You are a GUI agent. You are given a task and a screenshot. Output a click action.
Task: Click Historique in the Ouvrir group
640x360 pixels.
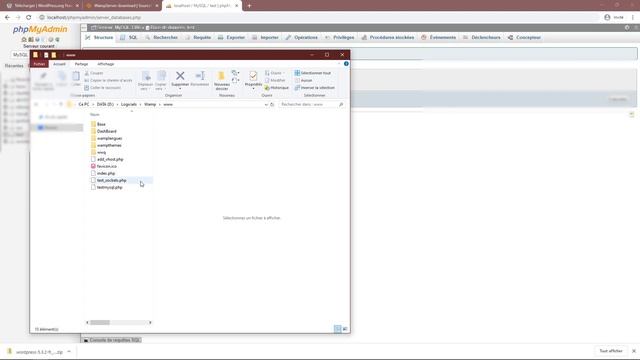pos(277,88)
